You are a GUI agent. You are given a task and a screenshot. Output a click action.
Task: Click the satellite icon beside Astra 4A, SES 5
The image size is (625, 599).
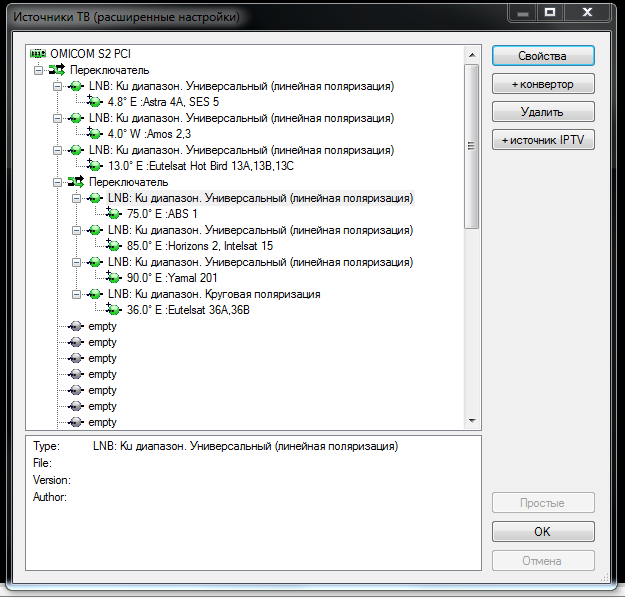pos(95,102)
